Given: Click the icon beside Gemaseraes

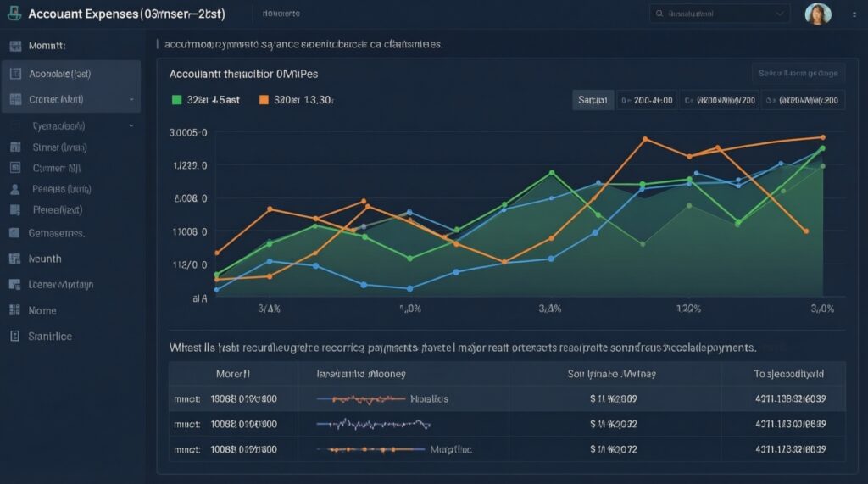Looking at the screenshot, I should pyautogui.click(x=14, y=232).
